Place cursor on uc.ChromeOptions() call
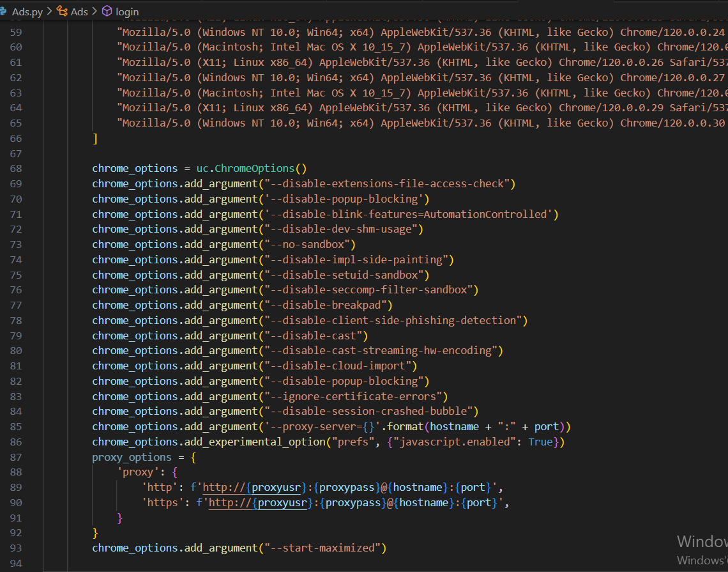The image size is (728, 572). coord(251,168)
